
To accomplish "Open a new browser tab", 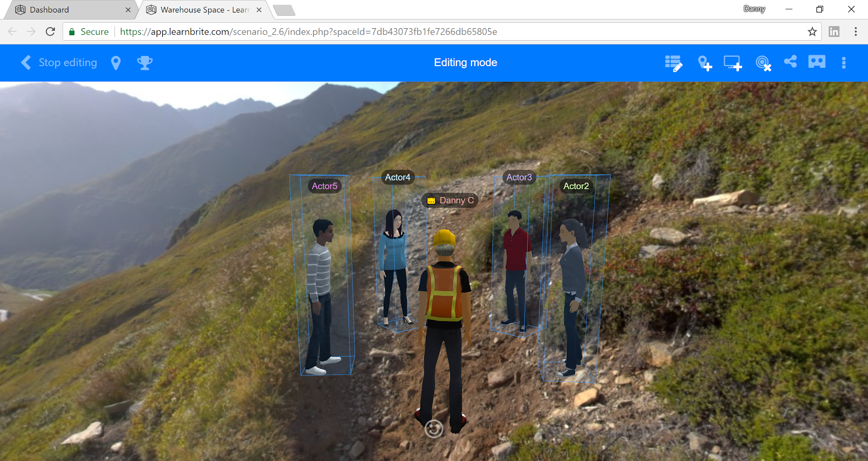I will click(x=284, y=10).
